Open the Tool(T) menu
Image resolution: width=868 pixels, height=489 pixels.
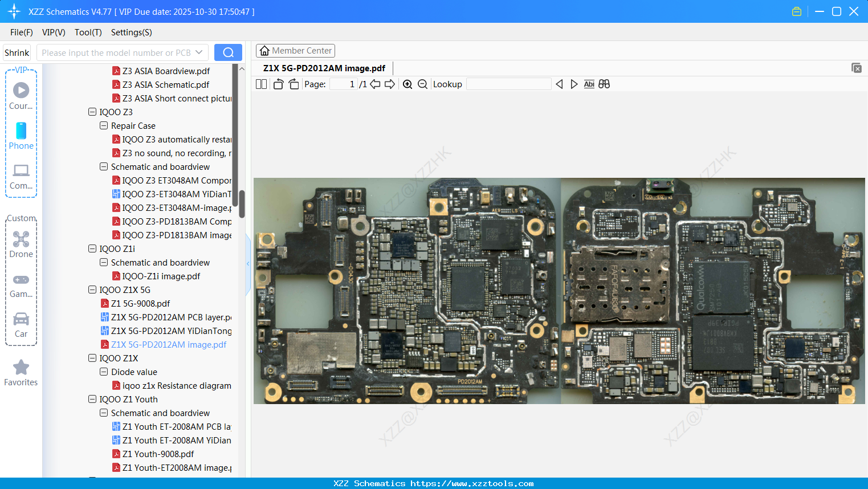click(x=88, y=32)
